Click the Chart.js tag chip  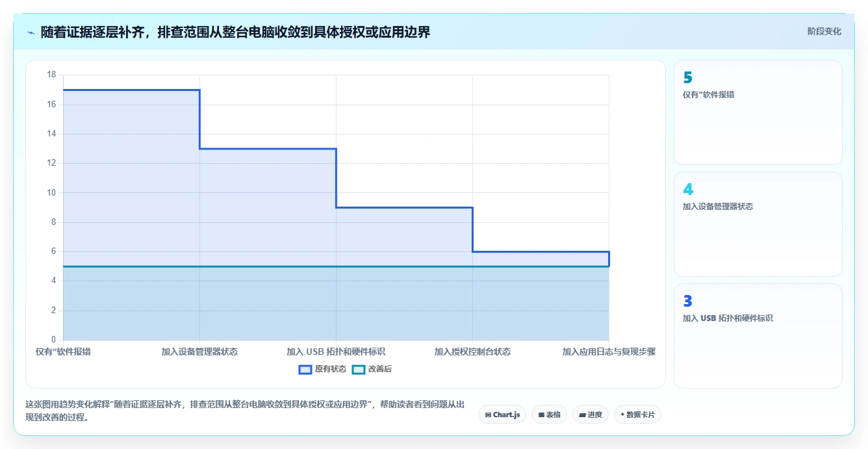[502, 415]
